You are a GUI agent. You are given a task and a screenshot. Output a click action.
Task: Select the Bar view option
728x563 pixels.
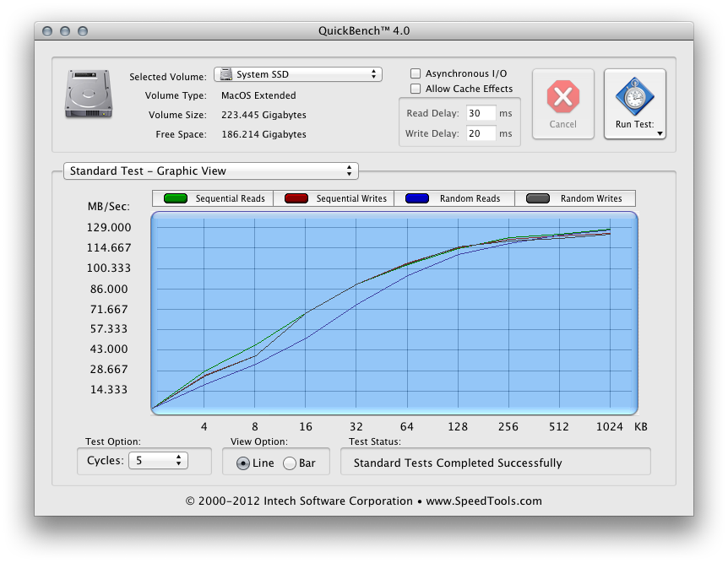(x=289, y=463)
